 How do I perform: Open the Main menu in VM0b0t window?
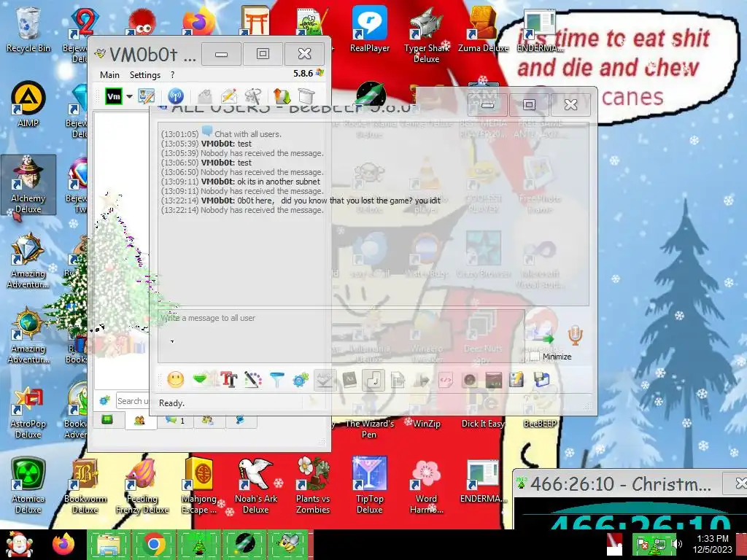(x=109, y=75)
